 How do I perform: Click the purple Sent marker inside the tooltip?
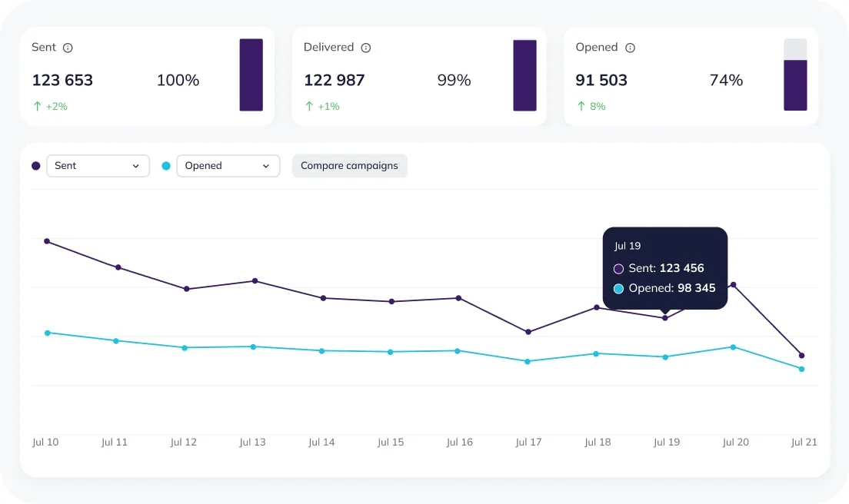[x=618, y=268]
